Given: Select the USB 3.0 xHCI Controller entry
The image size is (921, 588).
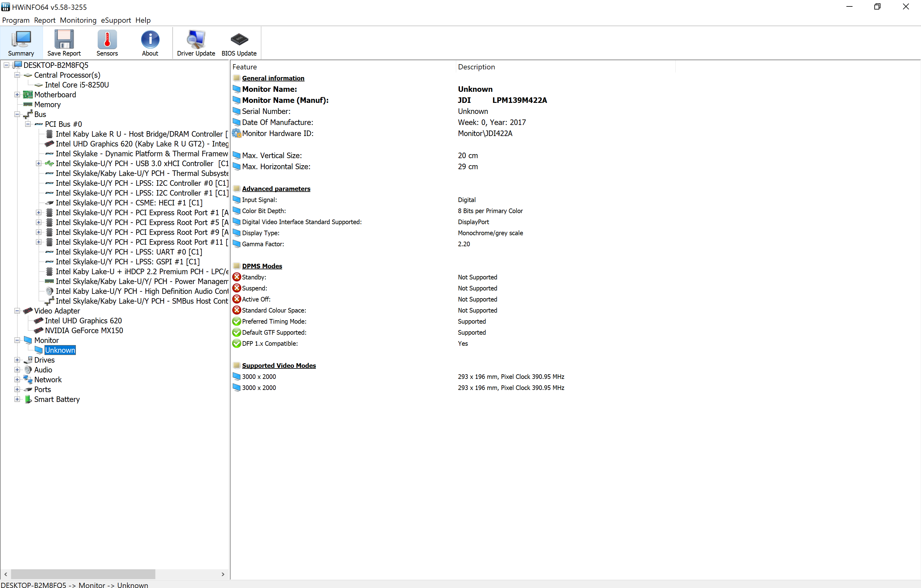Looking at the screenshot, I should (142, 163).
